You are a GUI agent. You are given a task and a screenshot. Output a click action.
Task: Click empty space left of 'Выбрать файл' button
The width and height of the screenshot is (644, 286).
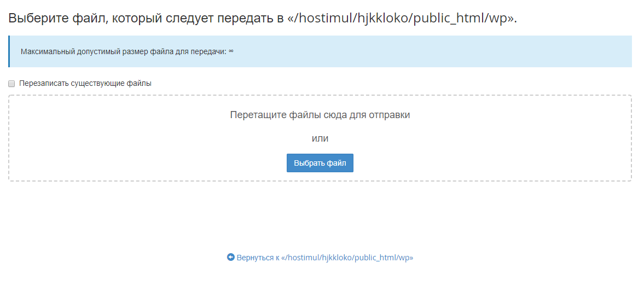[x=164, y=163]
